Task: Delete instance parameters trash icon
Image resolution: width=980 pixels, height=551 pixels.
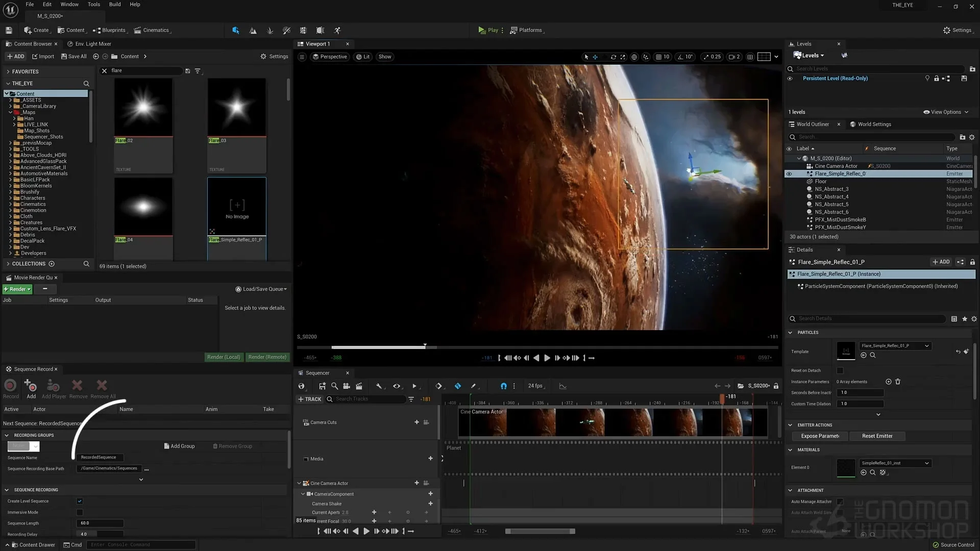Action: click(x=898, y=382)
